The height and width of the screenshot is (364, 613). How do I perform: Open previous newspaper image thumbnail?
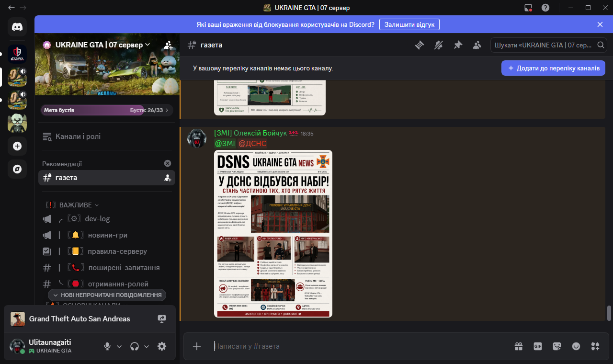click(270, 98)
